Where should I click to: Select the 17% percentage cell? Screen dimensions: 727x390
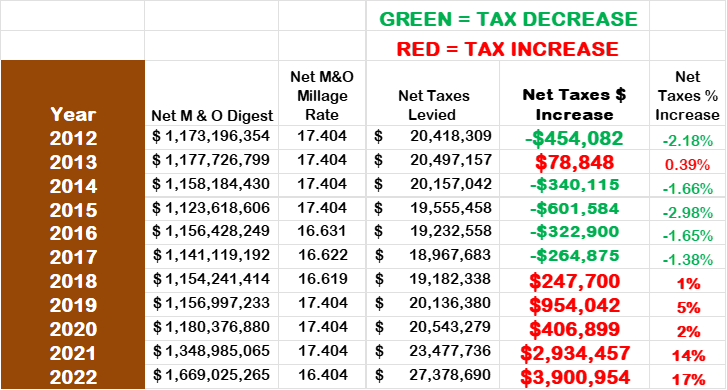[x=689, y=380]
